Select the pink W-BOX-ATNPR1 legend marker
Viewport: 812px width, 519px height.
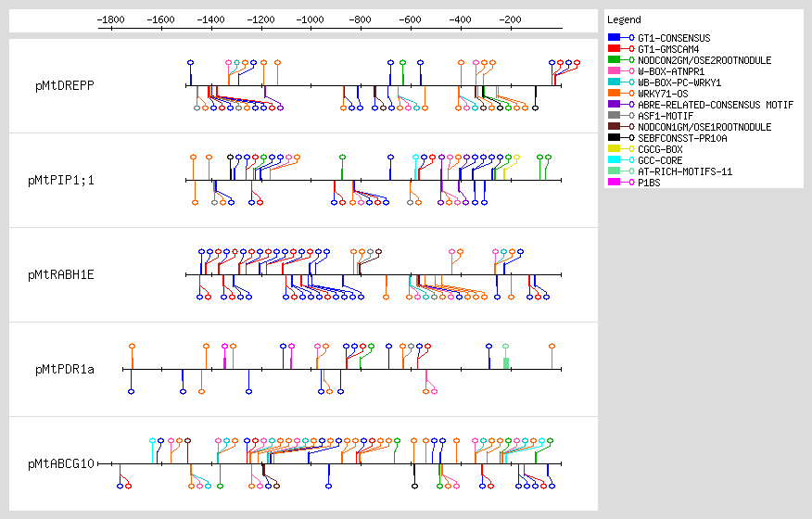(619, 71)
